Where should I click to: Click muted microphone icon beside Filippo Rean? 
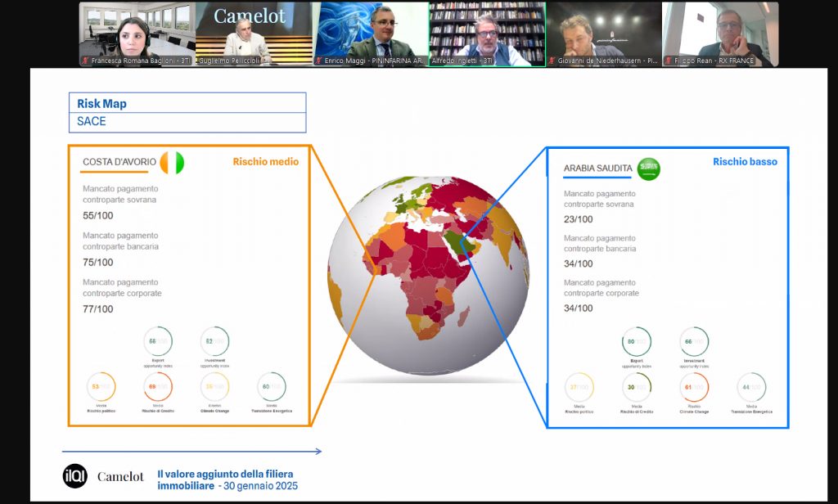coord(668,61)
